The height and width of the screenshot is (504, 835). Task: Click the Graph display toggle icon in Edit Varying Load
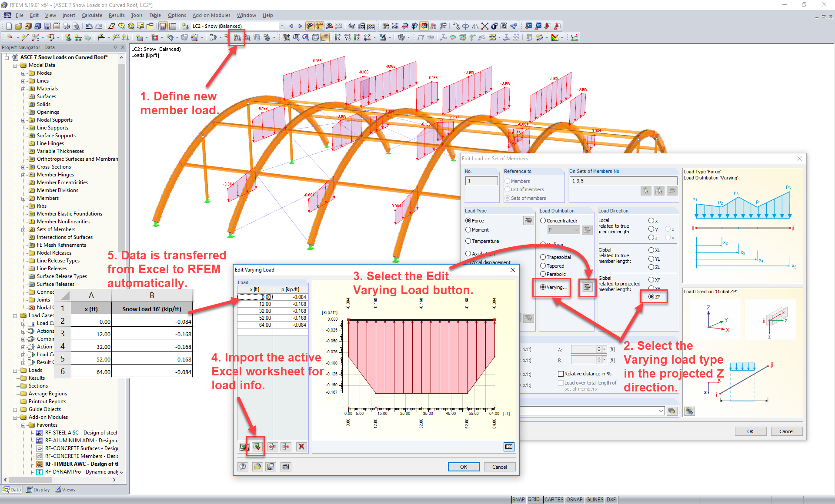coord(509,446)
